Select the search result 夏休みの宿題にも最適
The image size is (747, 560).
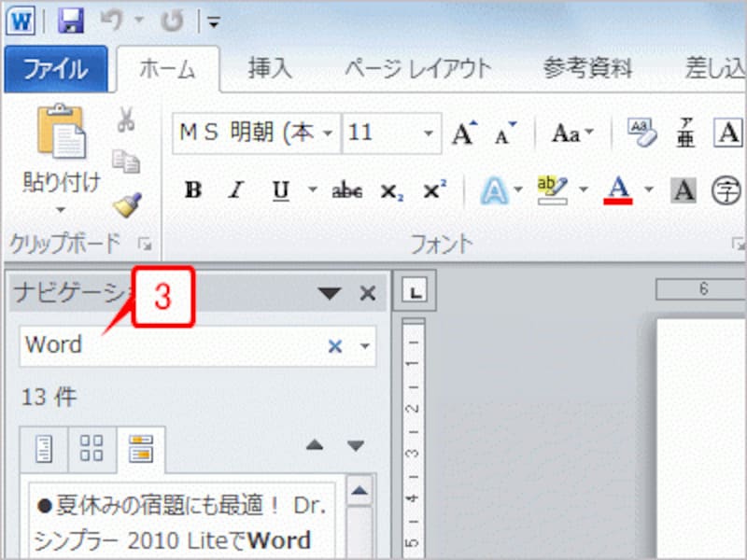[181, 522]
